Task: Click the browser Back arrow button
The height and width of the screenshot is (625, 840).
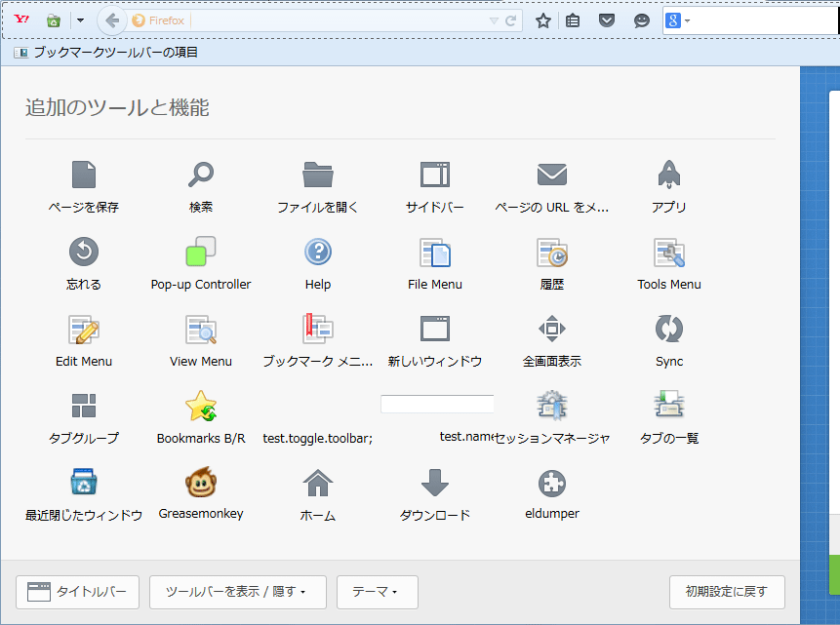Action: (112, 20)
